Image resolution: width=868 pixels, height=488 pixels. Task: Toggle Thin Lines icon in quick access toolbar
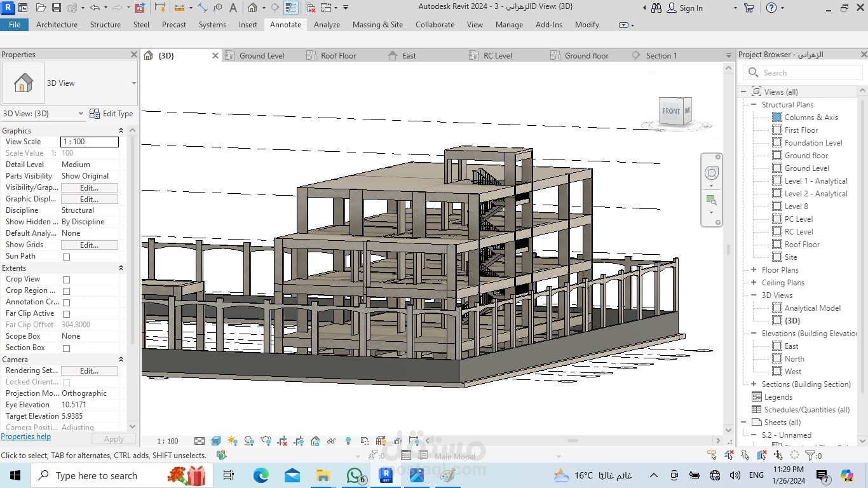pos(291,8)
